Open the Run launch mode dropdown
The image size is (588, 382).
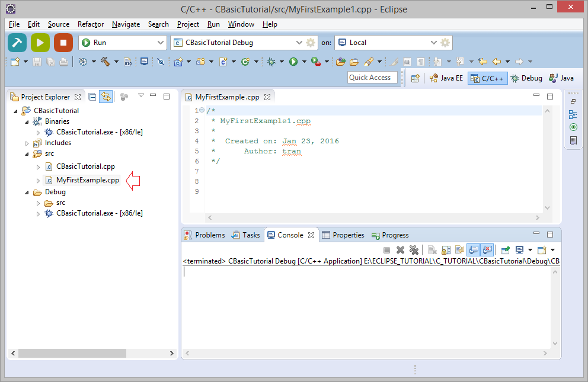pyautogui.click(x=161, y=43)
